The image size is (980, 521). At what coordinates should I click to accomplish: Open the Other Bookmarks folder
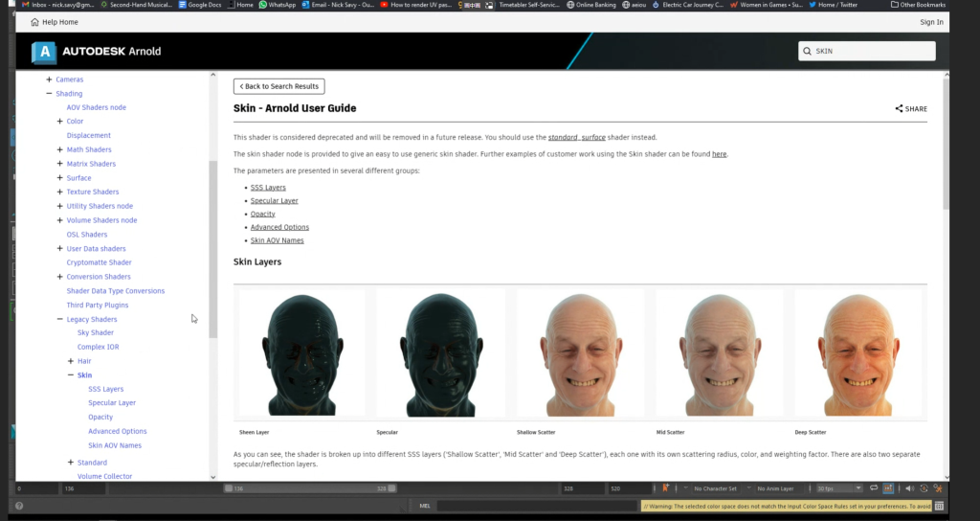(x=918, y=5)
